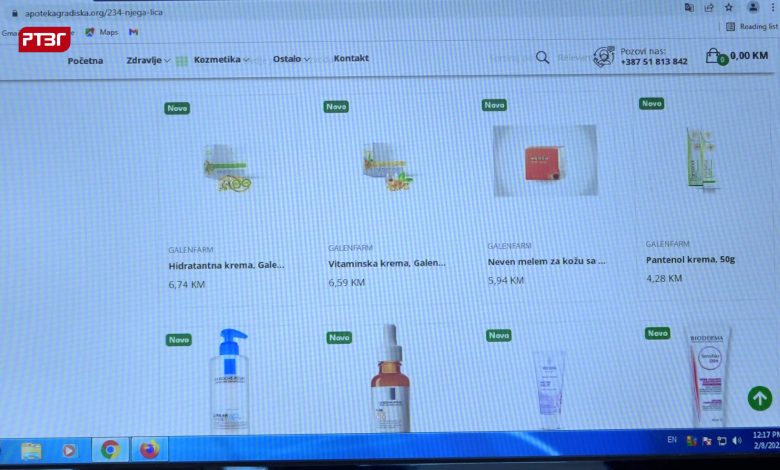The width and height of the screenshot is (780, 470).
Task: Bookmark page with the star icon
Action: click(x=729, y=7)
